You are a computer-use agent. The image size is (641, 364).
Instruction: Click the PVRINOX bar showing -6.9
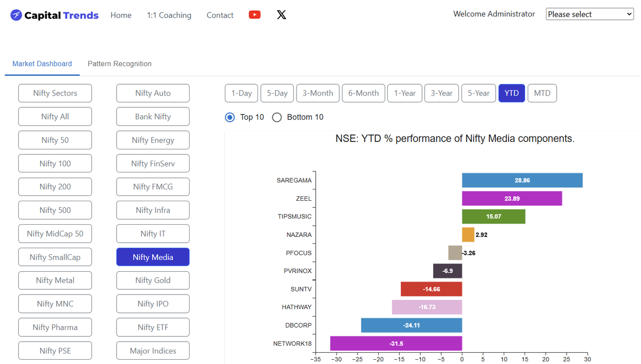(448, 271)
